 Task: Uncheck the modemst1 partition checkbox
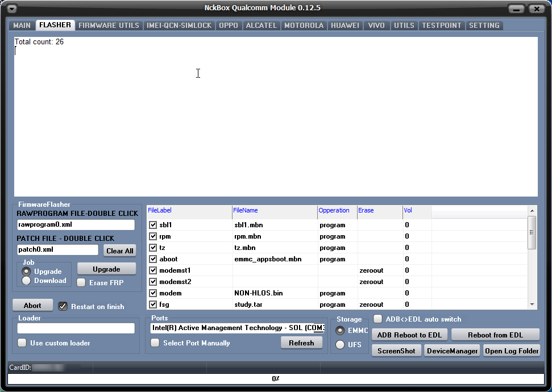tap(153, 270)
